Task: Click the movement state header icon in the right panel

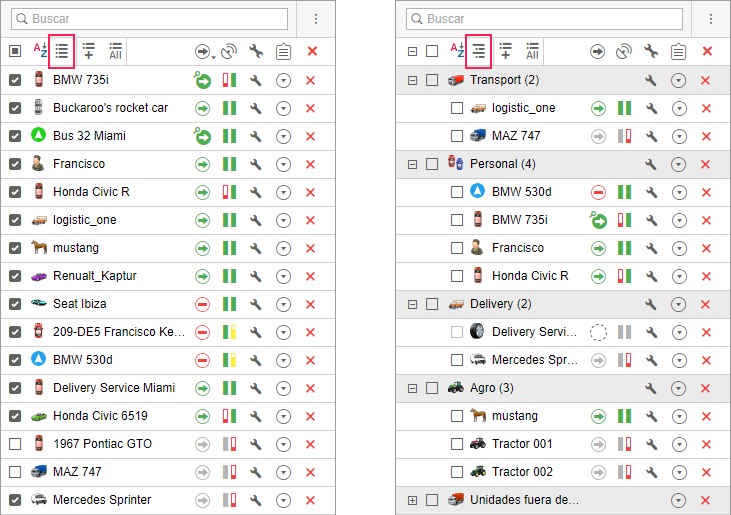Action: [597, 51]
